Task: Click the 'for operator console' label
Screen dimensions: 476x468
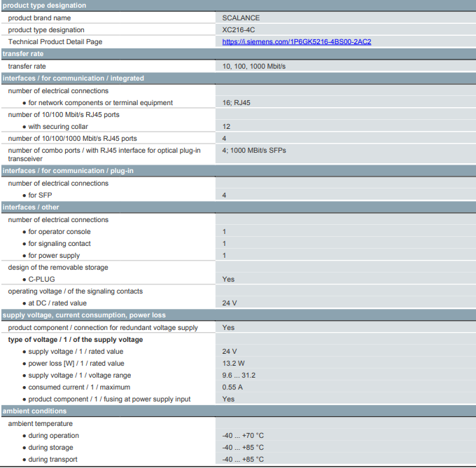Action: coord(59,232)
